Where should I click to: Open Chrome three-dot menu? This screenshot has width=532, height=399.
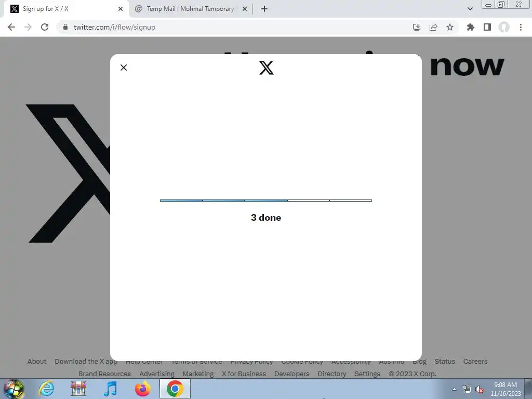click(521, 27)
